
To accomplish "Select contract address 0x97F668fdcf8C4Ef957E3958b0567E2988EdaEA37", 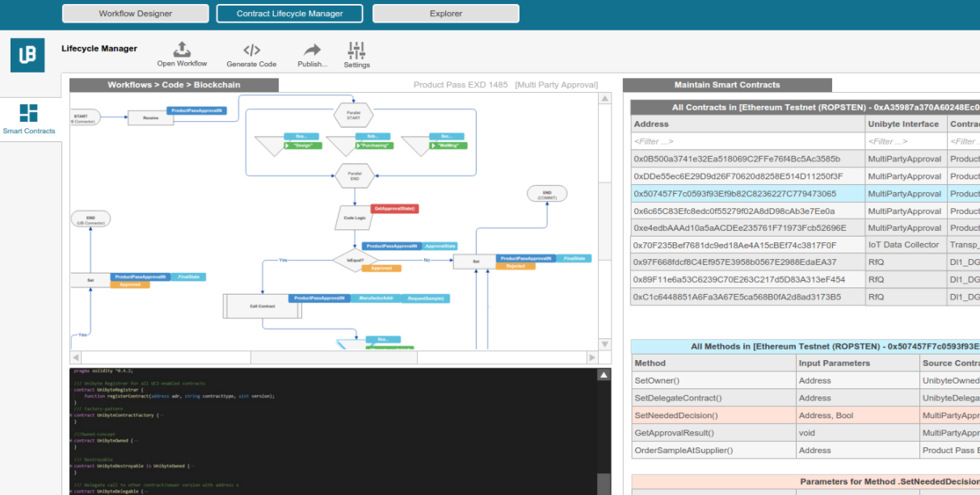I will 735,262.
